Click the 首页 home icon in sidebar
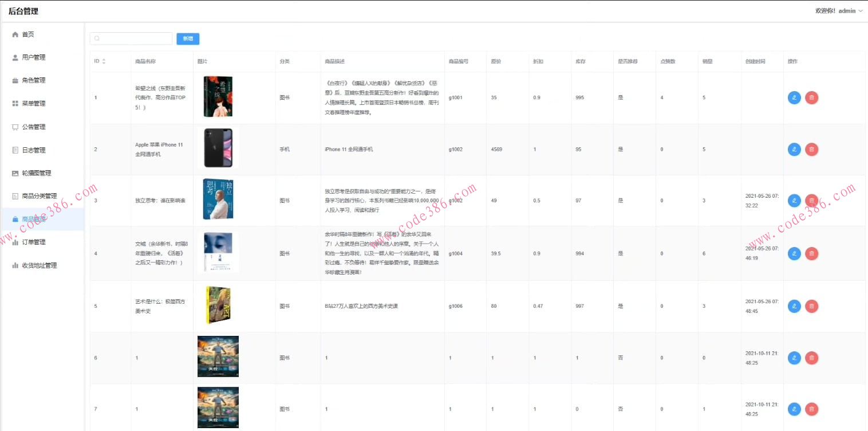868x431 pixels. [15, 34]
